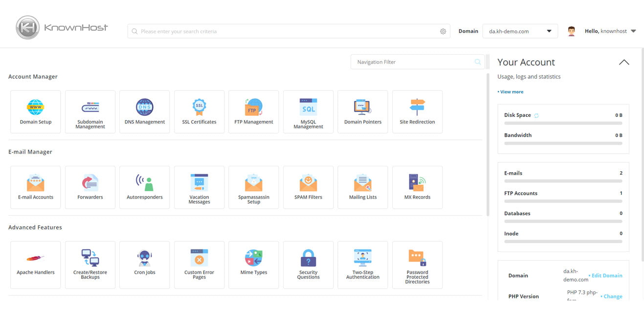This screenshot has height=316, width=644.
Task: Open Site Redirection settings
Action: point(417,112)
